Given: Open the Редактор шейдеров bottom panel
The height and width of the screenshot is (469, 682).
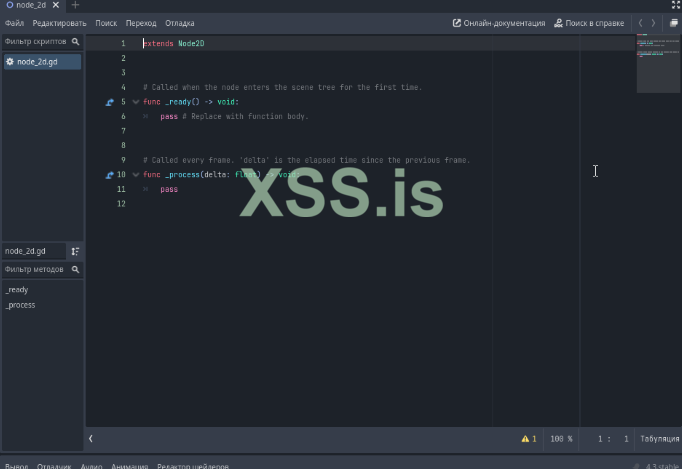Looking at the screenshot, I should [x=193, y=466].
